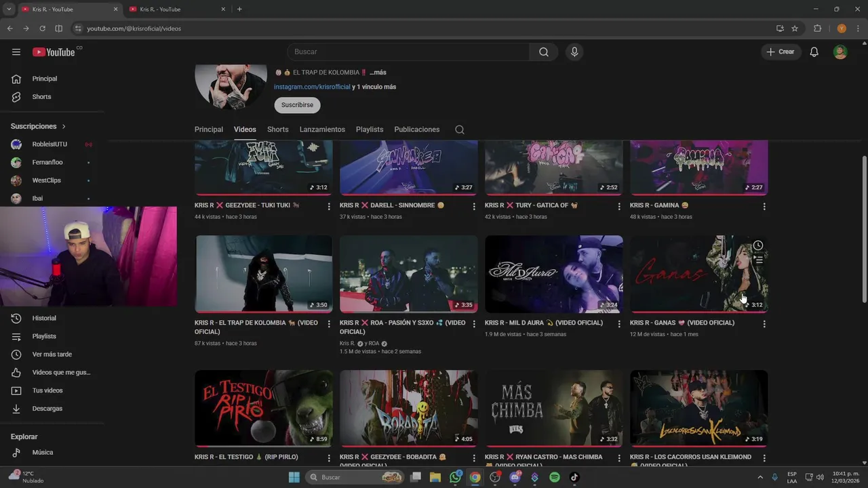The width and height of the screenshot is (868, 488).
Task: Add GANAS video to queue icon
Action: tap(758, 260)
